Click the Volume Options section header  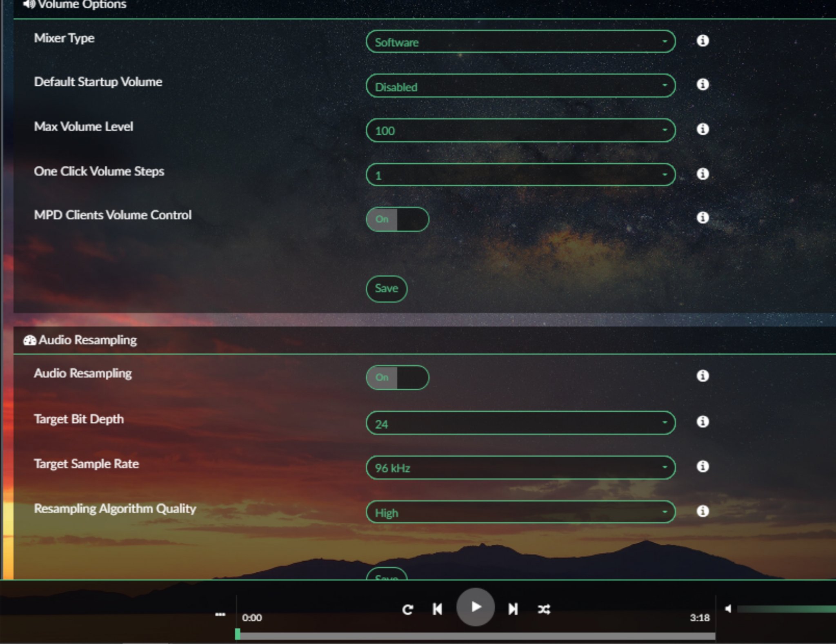point(75,5)
